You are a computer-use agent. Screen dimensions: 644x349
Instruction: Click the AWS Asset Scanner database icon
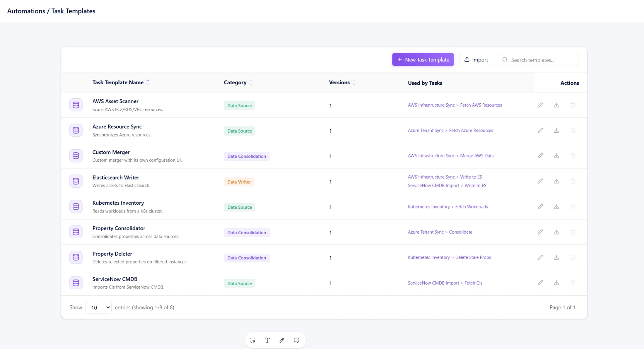(x=76, y=105)
